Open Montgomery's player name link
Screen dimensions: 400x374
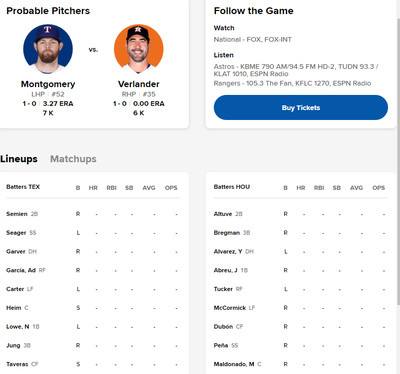tap(48, 84)
